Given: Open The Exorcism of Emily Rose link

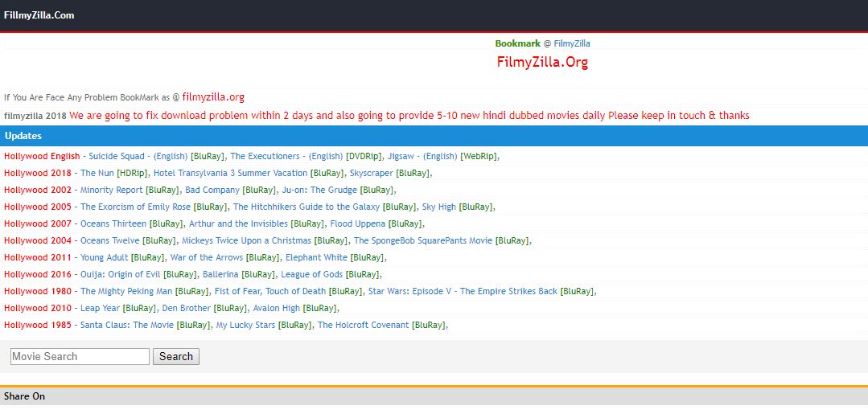Looking at the screenshot, I should click(136, 207).
